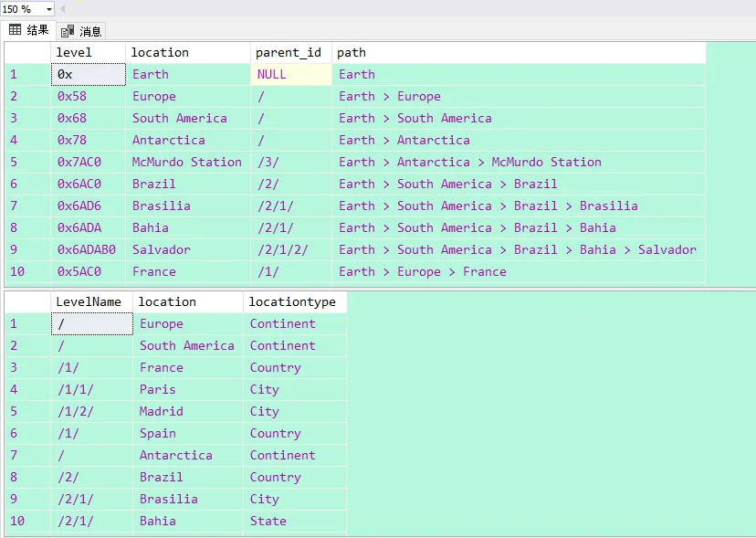The height and width of the screenshot is (538, 756).
Task: Select the 'path' column header
Action: 518,52
